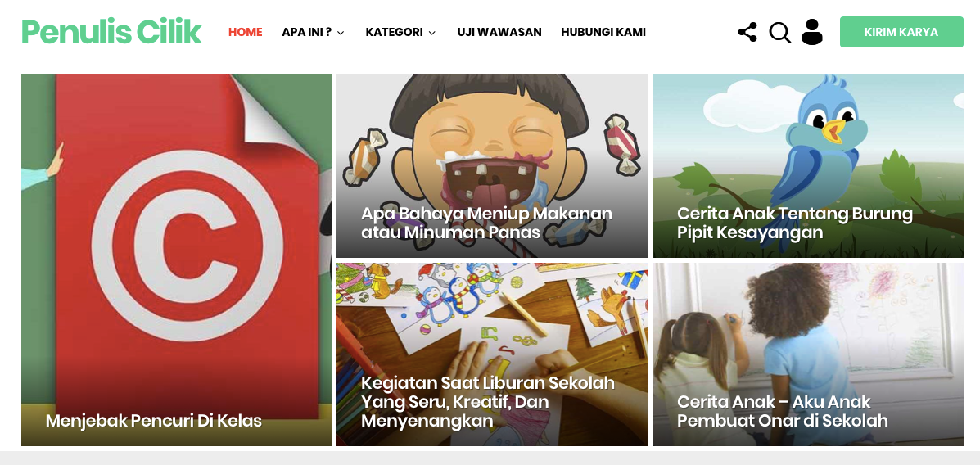Open HUBUNGI KAMI page

pyautogui.click(x=603, y=32)
